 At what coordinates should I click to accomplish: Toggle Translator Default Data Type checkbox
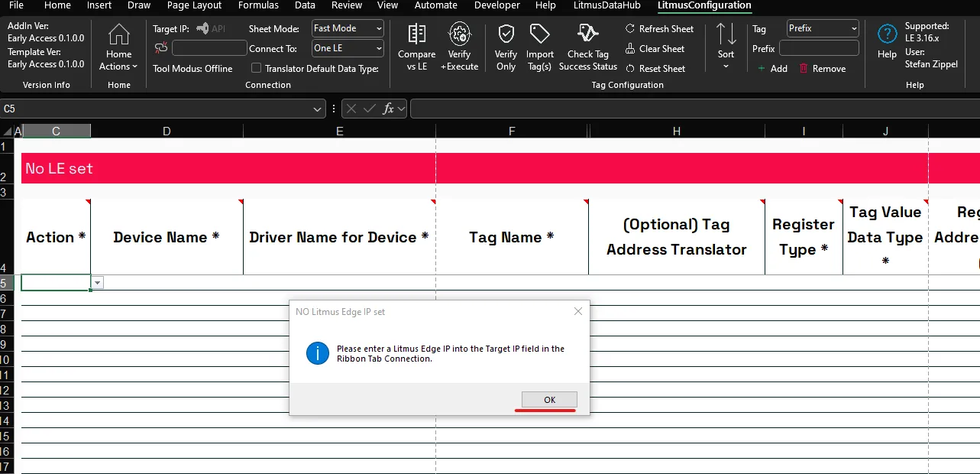point(256,68)
